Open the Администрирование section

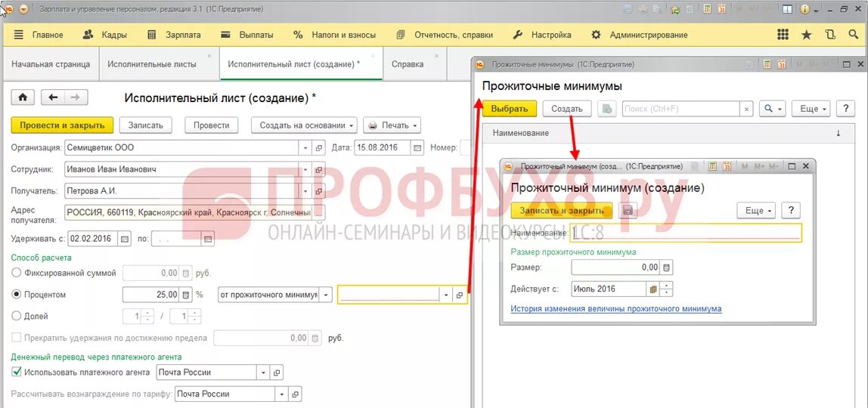tap(640, 35)
